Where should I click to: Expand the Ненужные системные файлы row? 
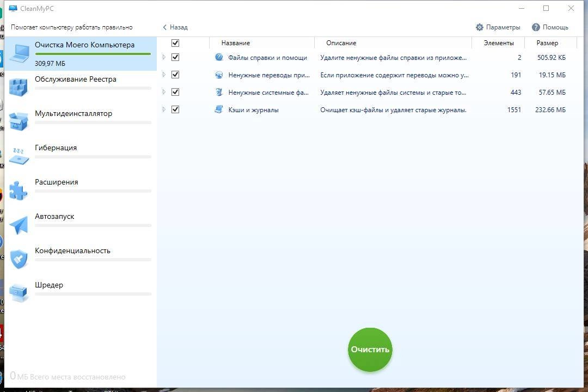click(164, 92)
